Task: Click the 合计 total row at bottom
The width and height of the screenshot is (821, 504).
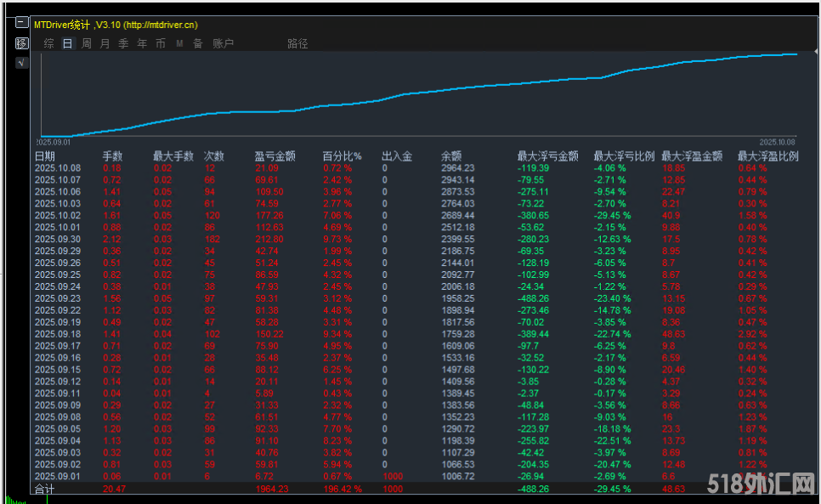Action: 42,490
